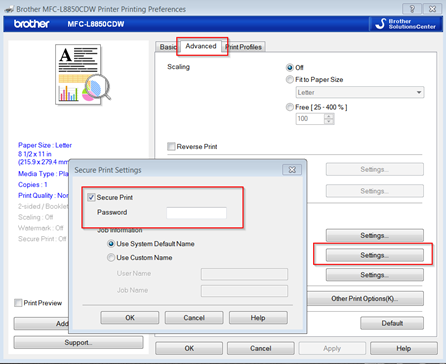Viewport: 446px width, 364px height.
Task: Click the Settings button outlined in red
Action: (x=375, y=255)
